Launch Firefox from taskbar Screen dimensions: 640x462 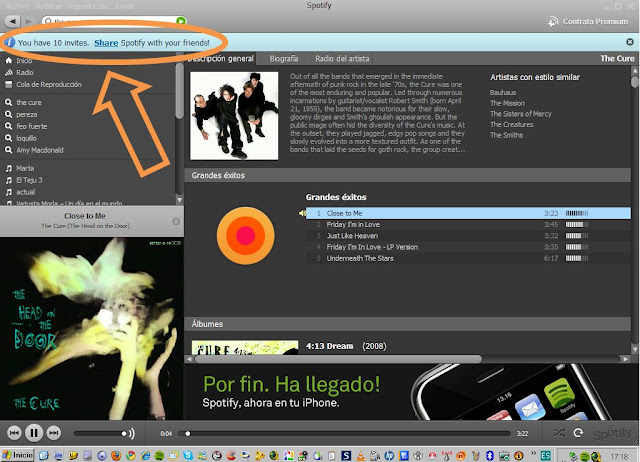coord(116,455)
